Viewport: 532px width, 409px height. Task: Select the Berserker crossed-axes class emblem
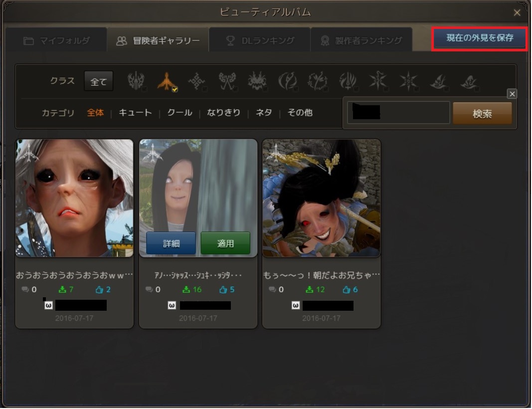227,81
